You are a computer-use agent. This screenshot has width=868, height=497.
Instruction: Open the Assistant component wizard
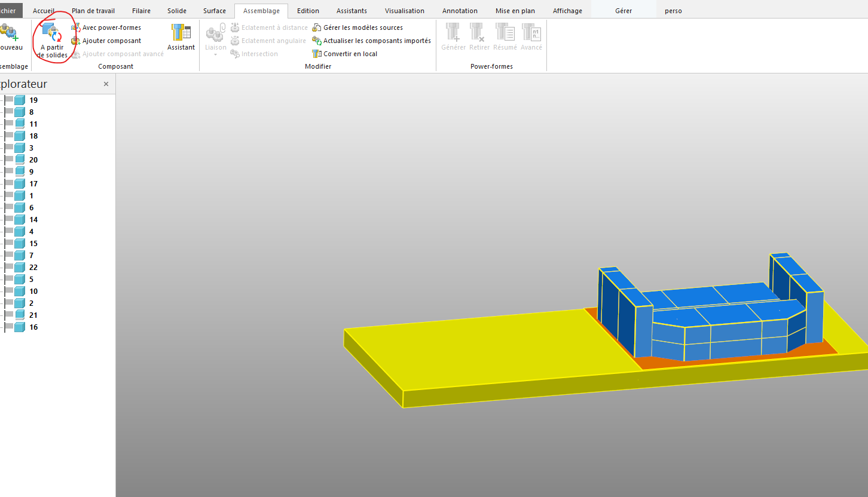coord(181,37)
